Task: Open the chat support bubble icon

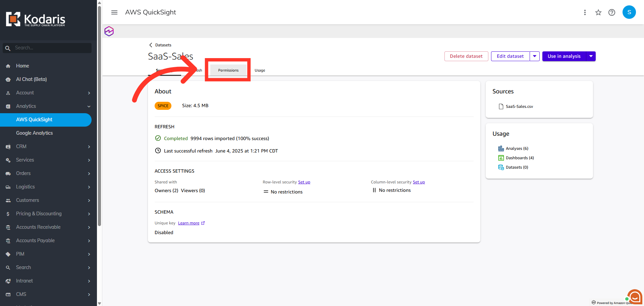Action: pos(635,297)
